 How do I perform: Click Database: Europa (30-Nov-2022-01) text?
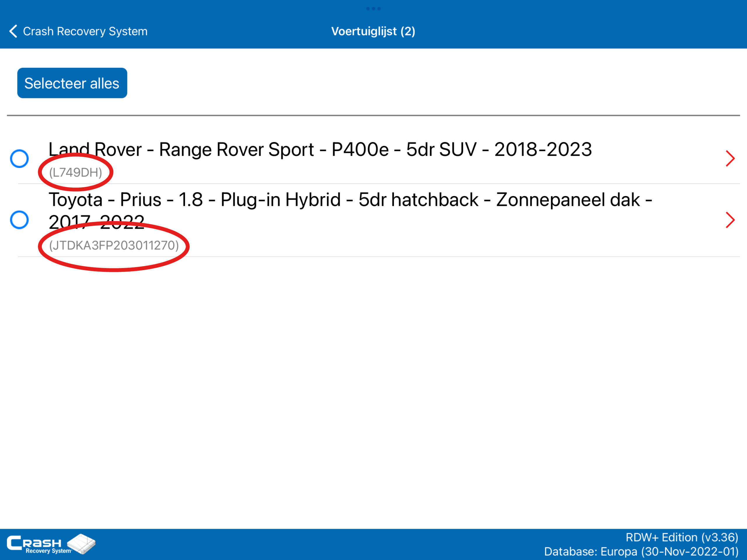pos(641,552)
